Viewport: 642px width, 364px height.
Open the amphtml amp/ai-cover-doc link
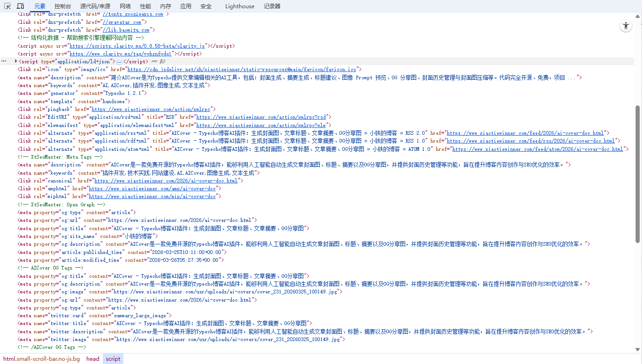[x=152, y=188]
